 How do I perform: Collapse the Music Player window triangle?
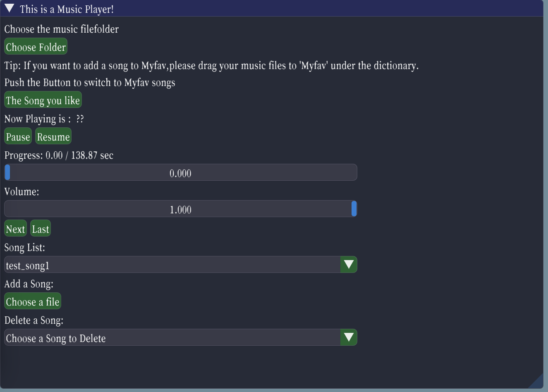tap(10, 8)
